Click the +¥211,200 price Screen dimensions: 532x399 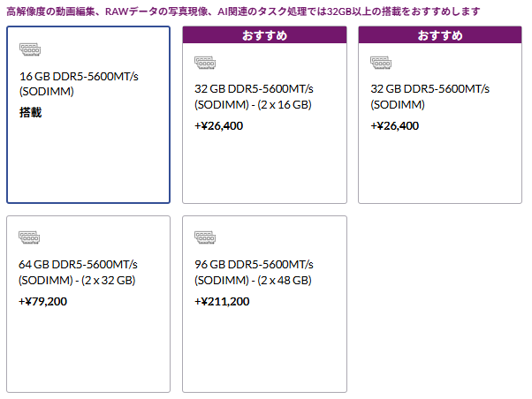[223, 301]
